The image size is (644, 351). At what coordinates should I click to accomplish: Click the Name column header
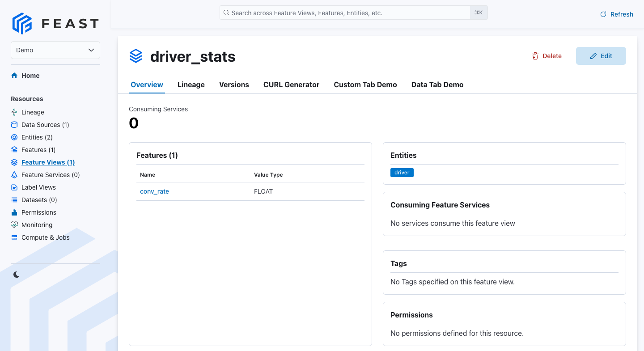[x=148, y=175]
